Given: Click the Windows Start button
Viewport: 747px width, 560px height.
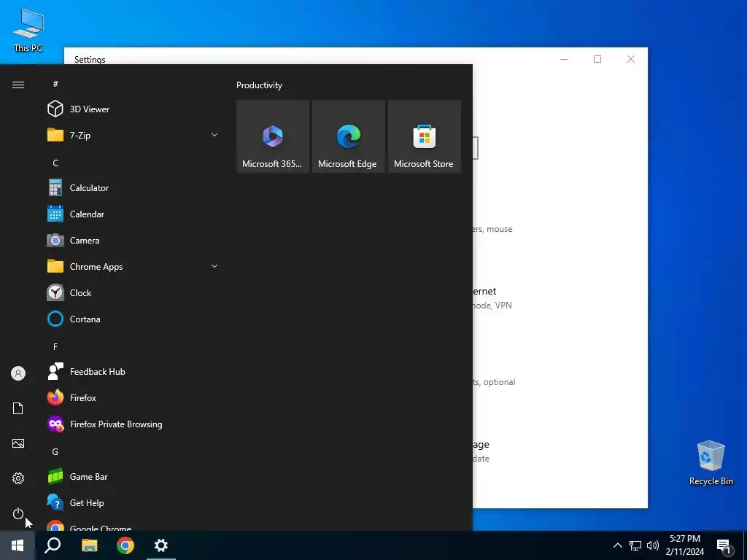Looking at the screenshot, I should coord(18,545).
